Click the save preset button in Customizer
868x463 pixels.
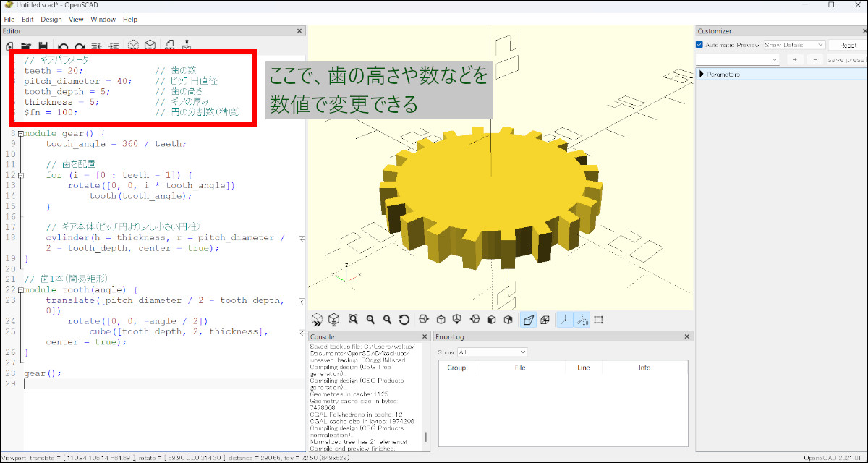(846, 59)
